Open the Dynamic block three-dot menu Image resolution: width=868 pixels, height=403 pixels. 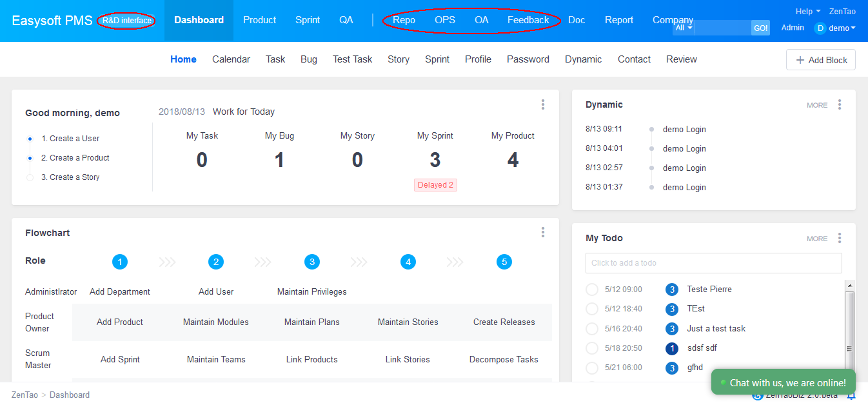click(839, 104)
